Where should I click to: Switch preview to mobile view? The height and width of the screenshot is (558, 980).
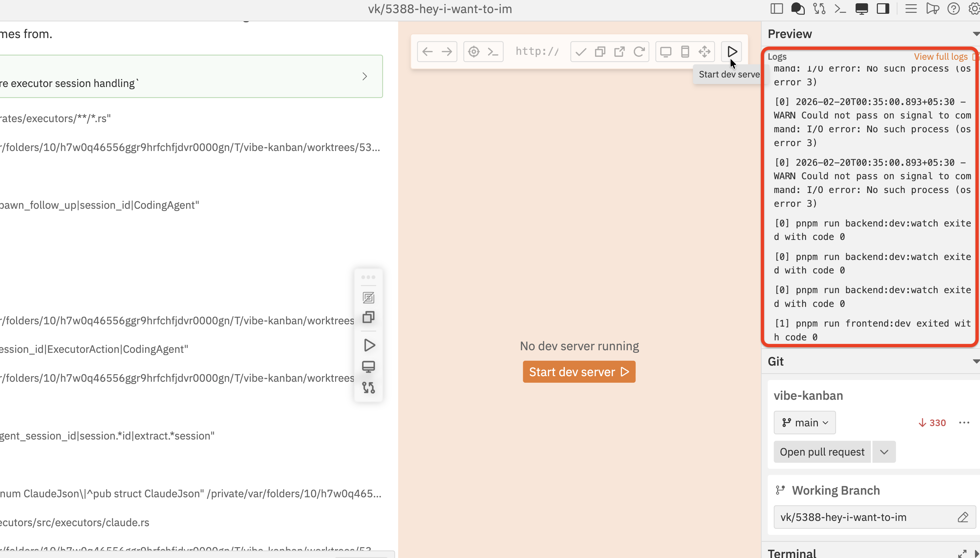(x=685, y=51)
